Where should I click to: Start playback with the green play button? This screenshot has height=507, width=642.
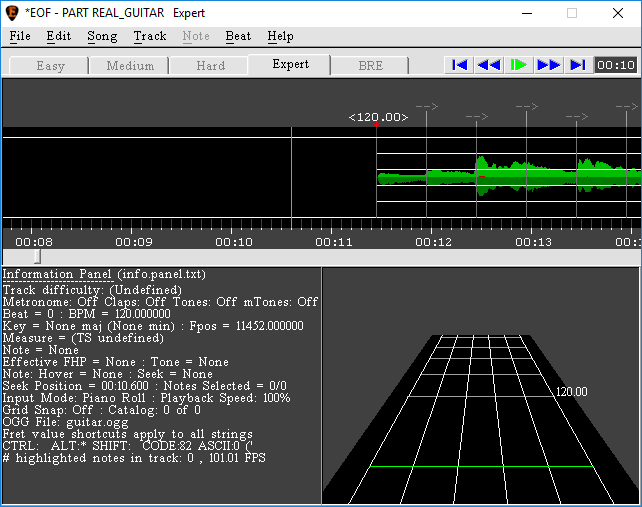tap(518, 65)
